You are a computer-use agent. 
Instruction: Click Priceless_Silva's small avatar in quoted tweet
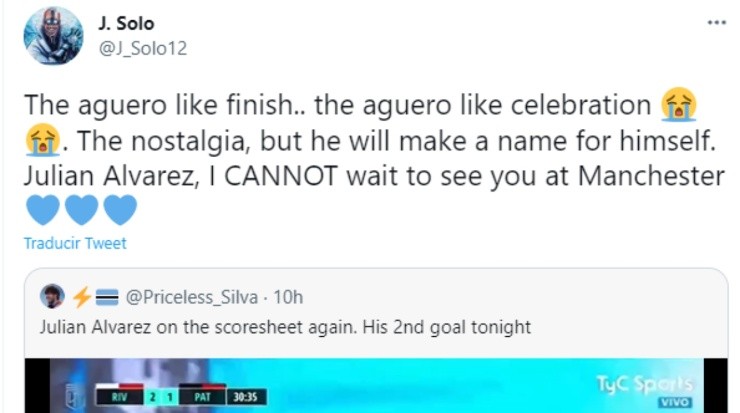point(53,297)
